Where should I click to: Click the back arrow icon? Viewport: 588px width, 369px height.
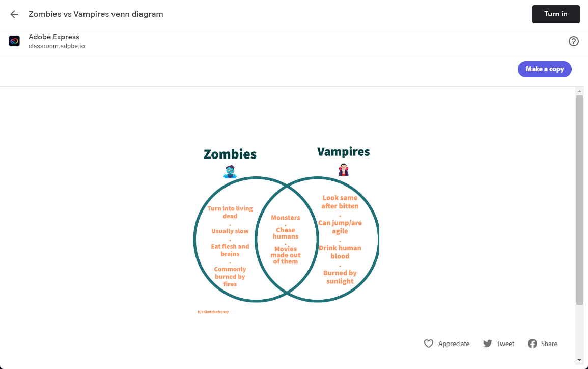click(x=14, y=14)
